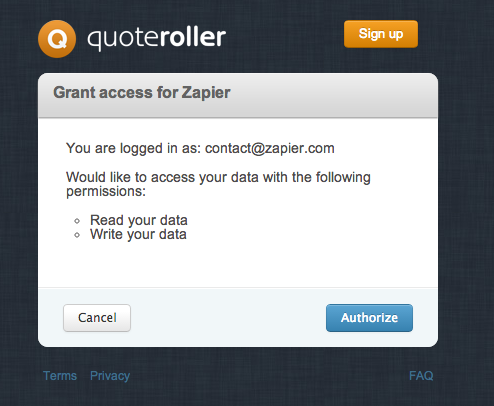This screenshot has height=406, width=494.
Task: Click the bullet marker beside 'Read your data'
Action: click(x=77, y=221)
